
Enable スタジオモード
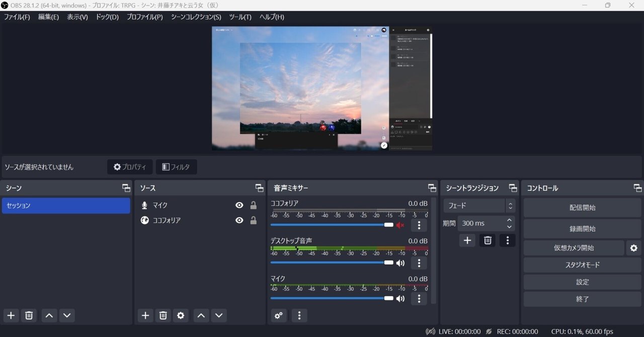coord(582,265)
